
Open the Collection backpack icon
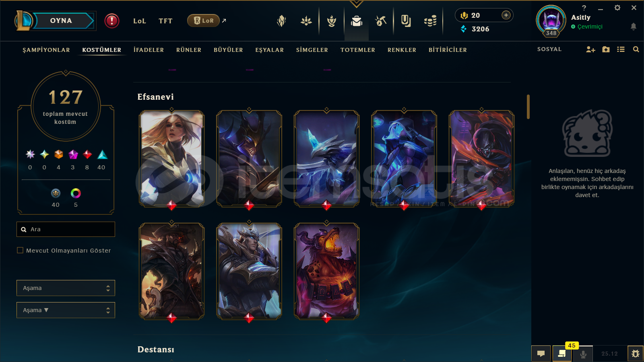click(356, 21)
